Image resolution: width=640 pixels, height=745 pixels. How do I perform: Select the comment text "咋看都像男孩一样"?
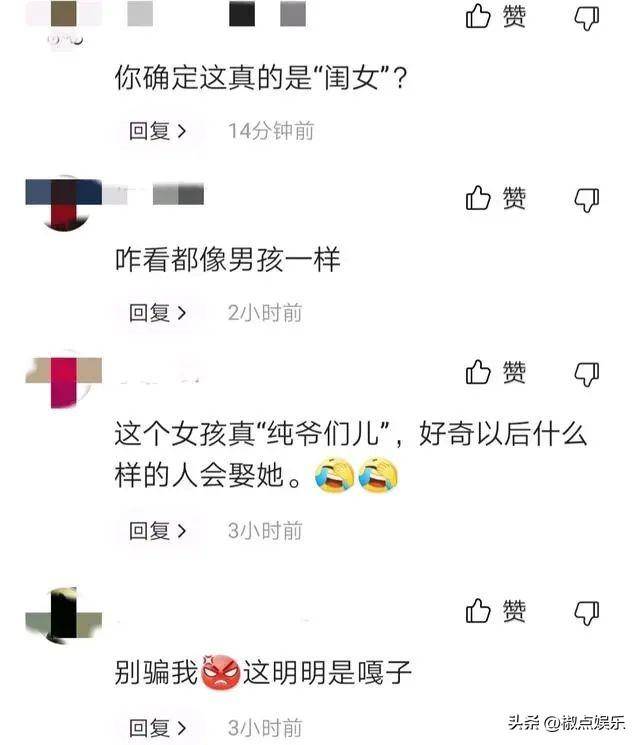[x=228, y=259]
